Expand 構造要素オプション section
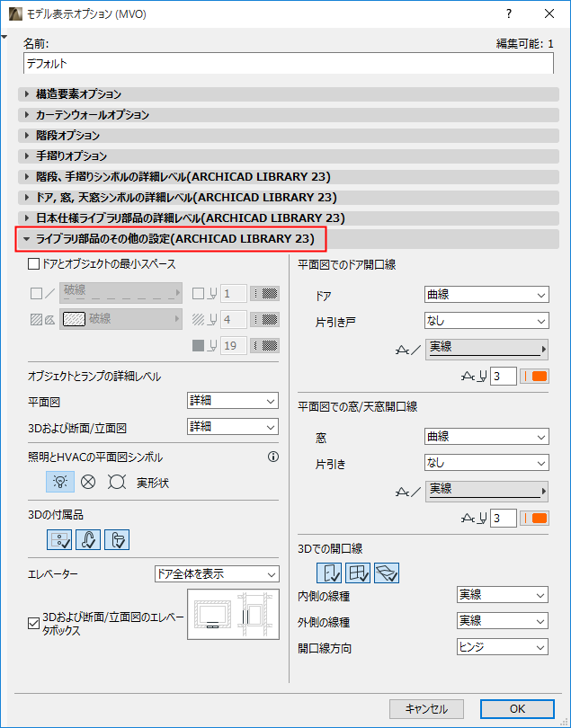Screen dimensions: 571x728 click(288, 94)
